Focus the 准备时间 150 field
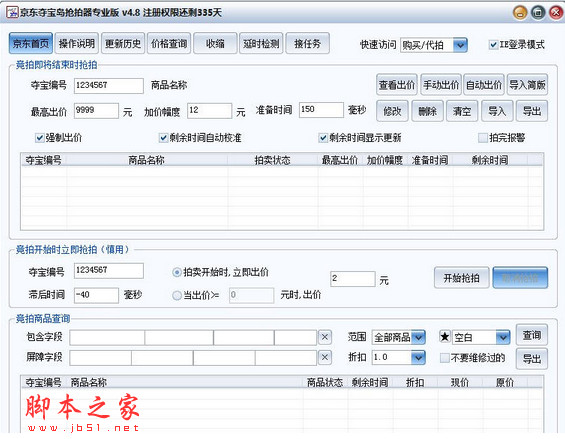Image resolution: width=565 pixels, height=439 pixels. click(x=321, y=110)
